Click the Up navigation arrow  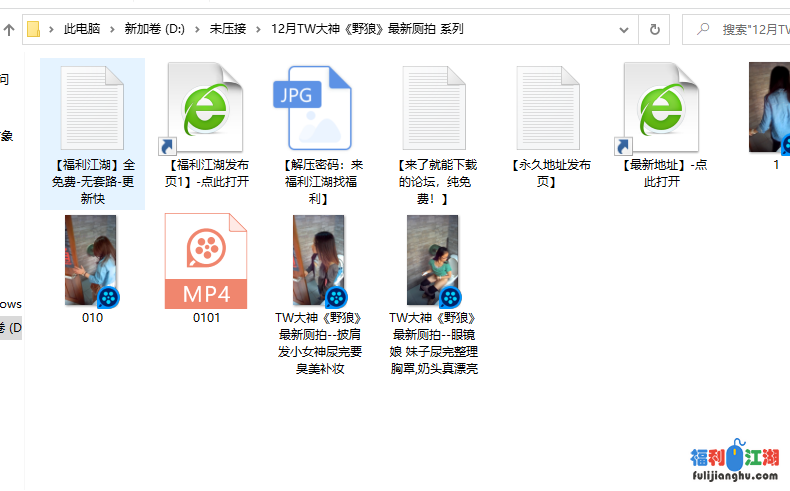9,29
